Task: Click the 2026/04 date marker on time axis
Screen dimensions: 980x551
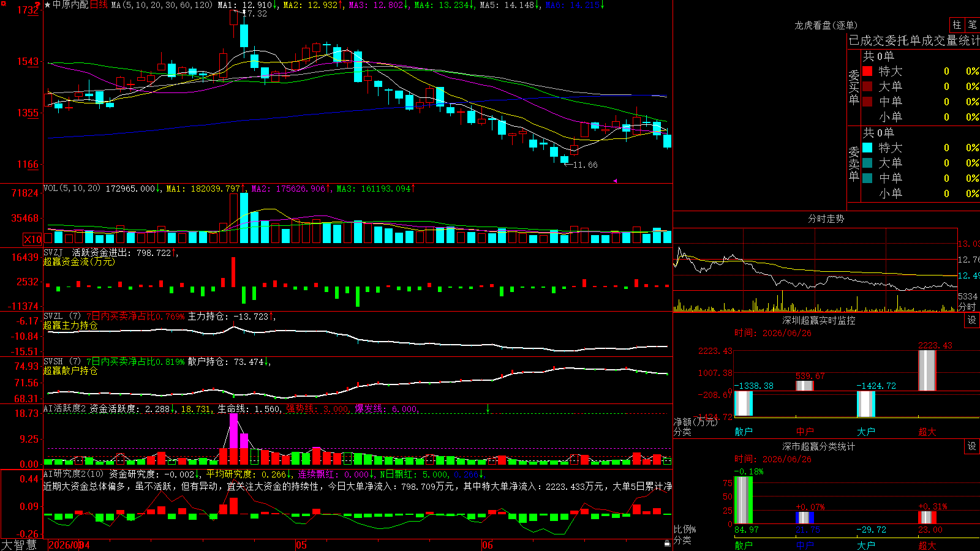Action: [x=69, y=545]
